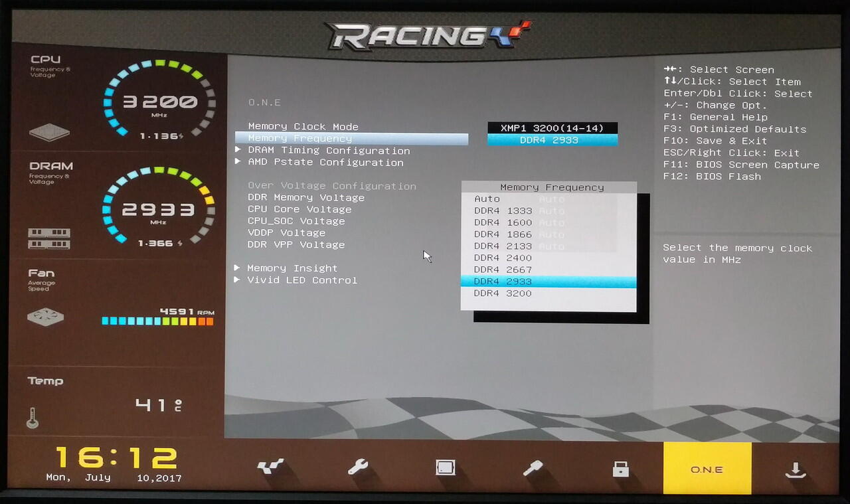
Task: Click the Fan average speed icon
Action: coord(46,317)
